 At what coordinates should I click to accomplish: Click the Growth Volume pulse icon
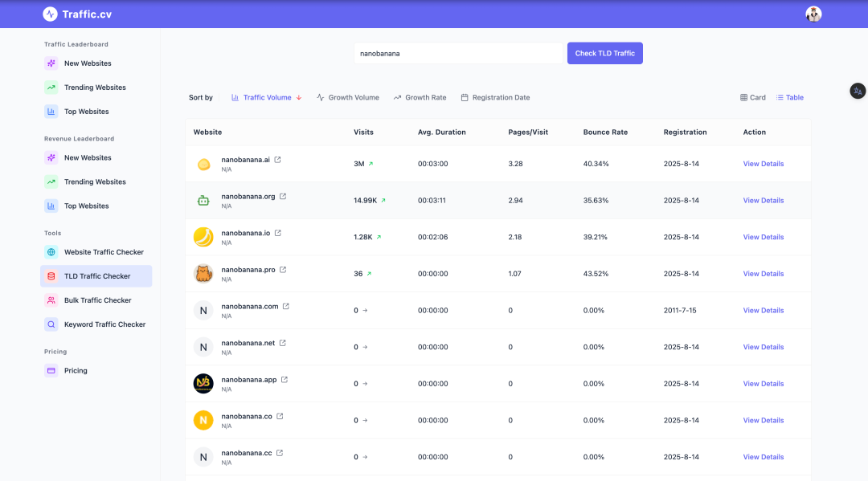coord(321,97)
